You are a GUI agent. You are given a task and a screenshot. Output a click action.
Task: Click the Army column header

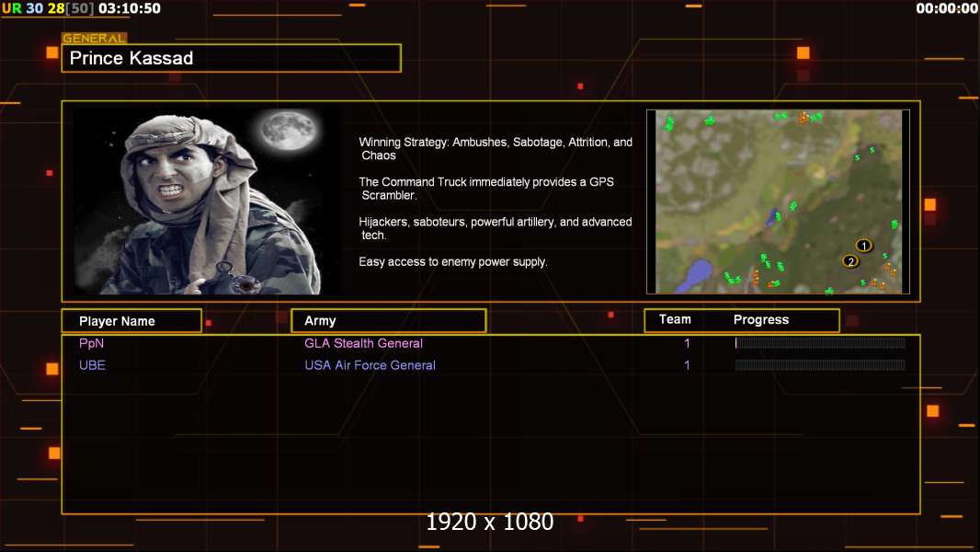tap(389, 321)
